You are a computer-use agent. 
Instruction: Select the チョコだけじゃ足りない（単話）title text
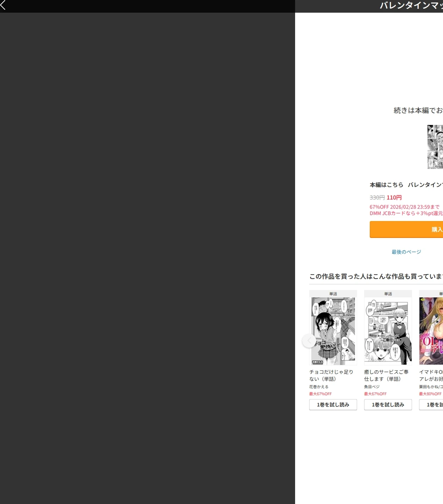tap(331, 375)
